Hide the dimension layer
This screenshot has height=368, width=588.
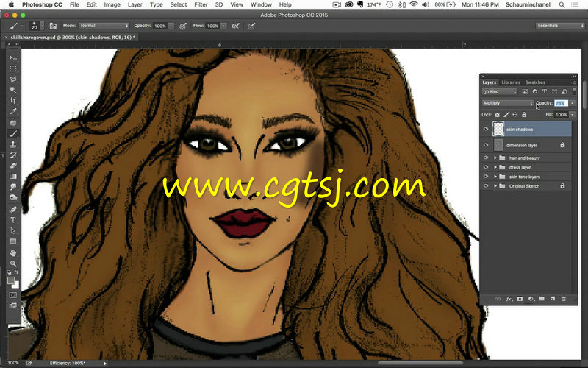coord(486,145)
